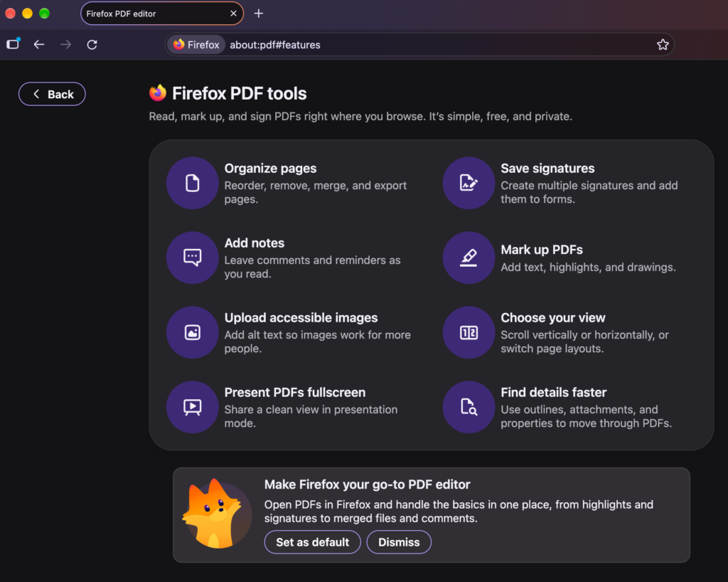This screenshot has height=582, width=728.
Task: Bookmark this page with the star icon
Action: click(663, 45)
